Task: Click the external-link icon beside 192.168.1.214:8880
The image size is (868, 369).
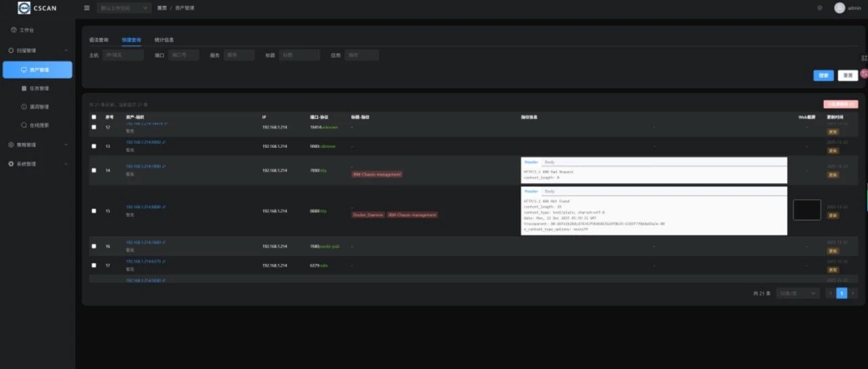Action: [x=163, y=207]
